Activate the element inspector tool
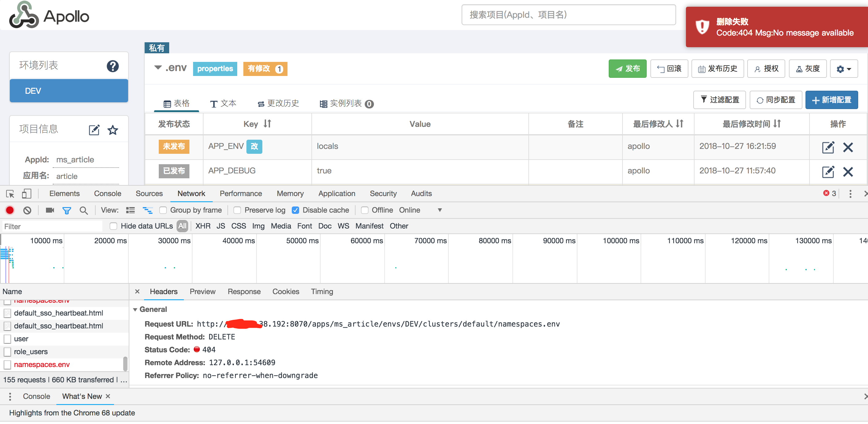The image size is (868, 424). [x=10, y=194]
